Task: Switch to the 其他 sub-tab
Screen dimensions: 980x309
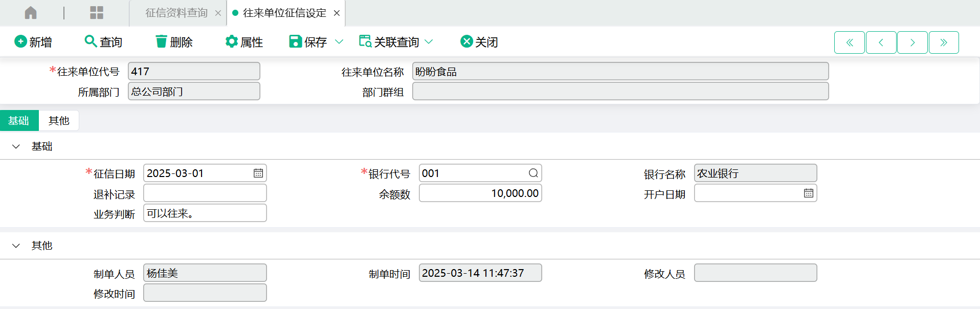Action: [x=59, y=121]
